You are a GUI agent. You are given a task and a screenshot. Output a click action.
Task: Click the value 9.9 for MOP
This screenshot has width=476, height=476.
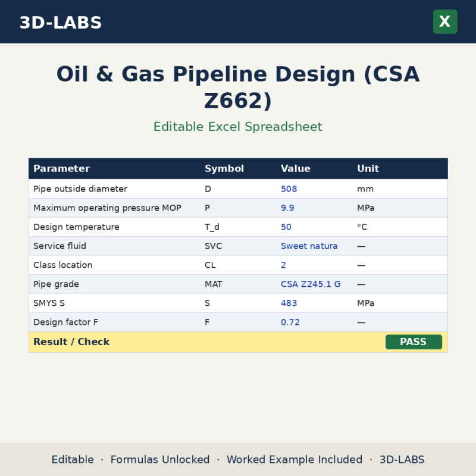[x=287, y=208]
